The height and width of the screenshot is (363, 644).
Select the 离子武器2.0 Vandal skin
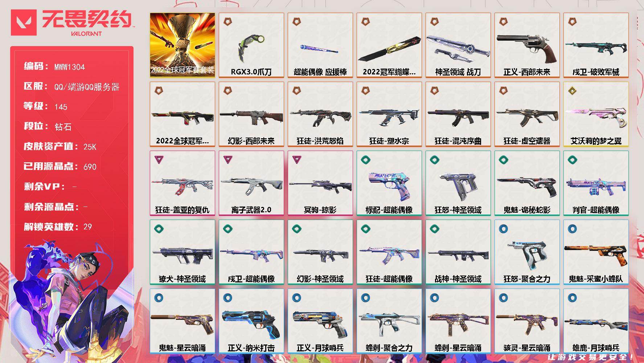coord(251,183)
